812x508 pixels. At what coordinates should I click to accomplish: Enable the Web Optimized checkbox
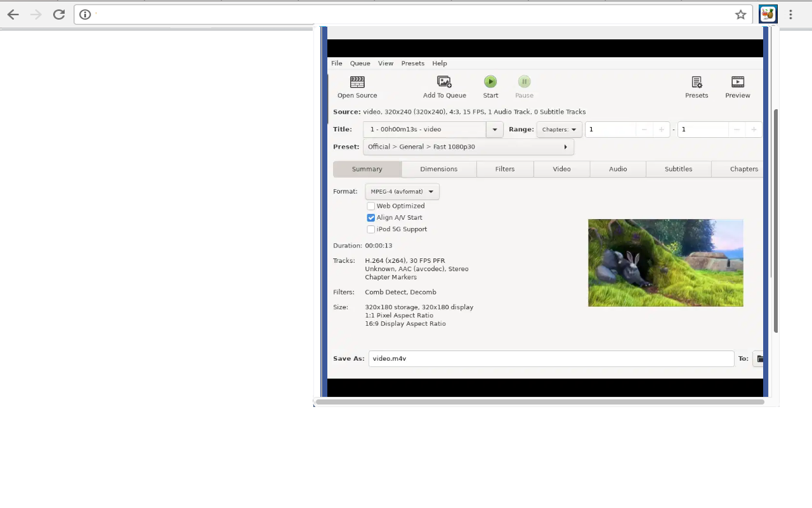pyautogui.click(x=371, y=206)
